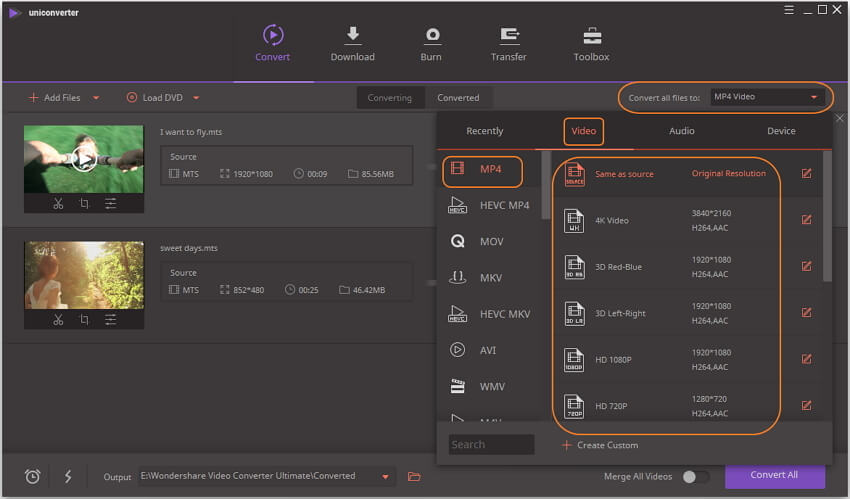This screenshot has height=499, width=850.
Task: Open the MP4 Video output format dropdown
Action: pos(767,97)
